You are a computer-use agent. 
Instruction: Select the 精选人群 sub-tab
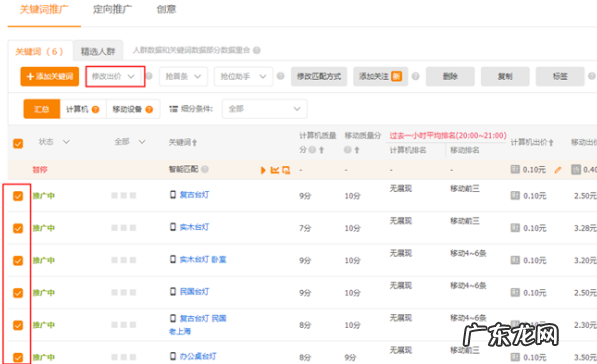[x=98, y=51]
